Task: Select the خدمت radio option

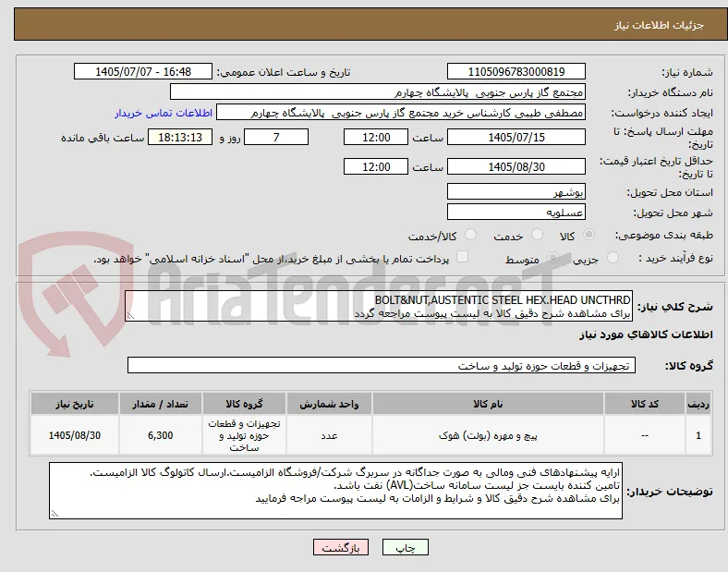Action: [537, 235]
